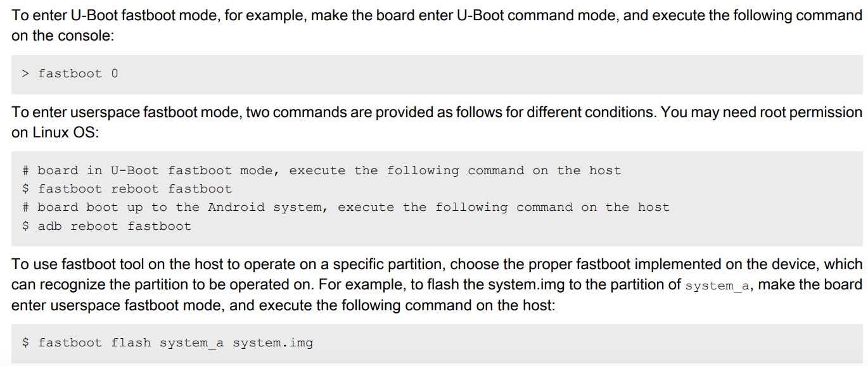This screenshot has height=366, width=868.
Task: Click the paragraph starting 'To enter U-Boot fastboot mode'
Action: tap(437, 16)
